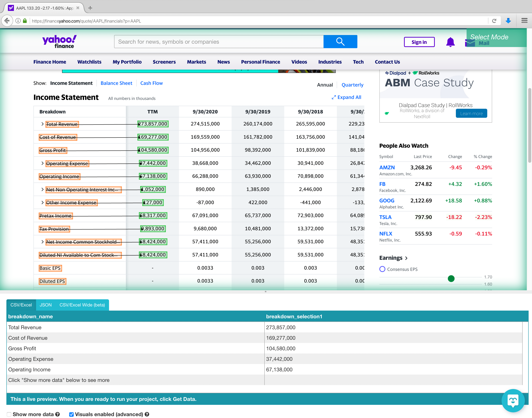The width and height of the screenshot is (532, 418).
Task: Click the browser refresh icon
Action: tap(494, 21)
